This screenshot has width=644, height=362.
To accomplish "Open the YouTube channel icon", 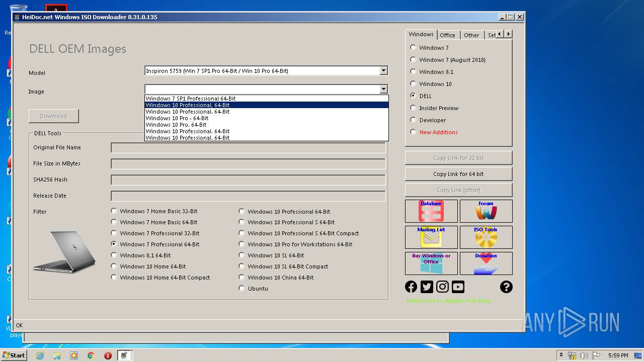I will (458, 287).
